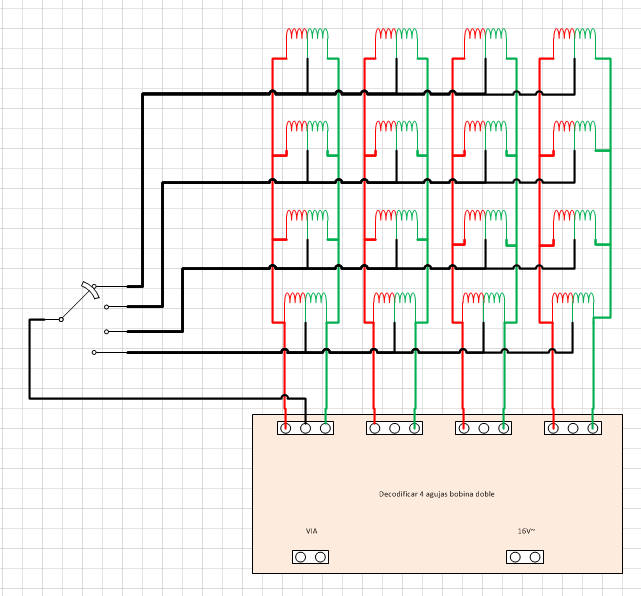Click green-wired terminal of fourth output connector
641x596 pixels.
593,428
